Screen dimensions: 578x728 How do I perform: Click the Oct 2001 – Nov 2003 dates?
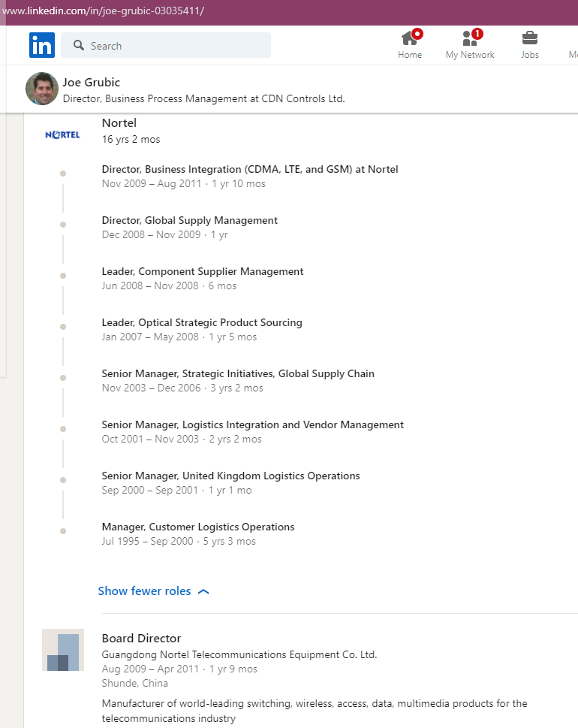[150, 440]
